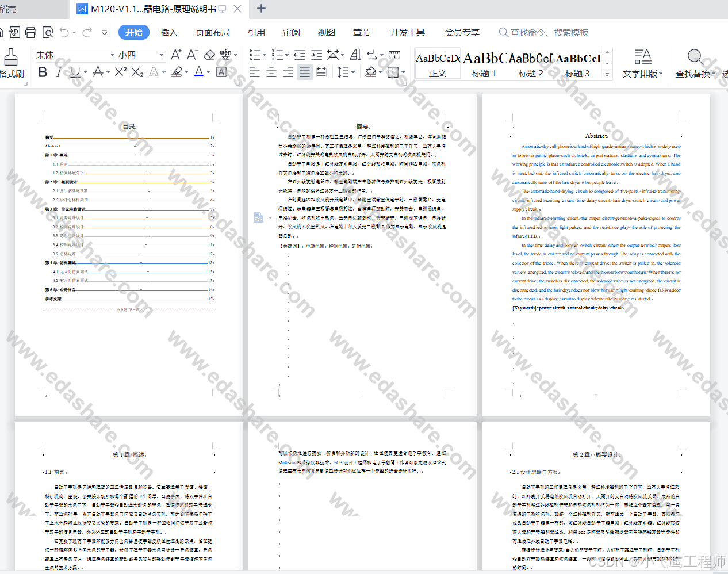Switch to the 开始 tab
728x574 pixels.
(x=133, y=32)
